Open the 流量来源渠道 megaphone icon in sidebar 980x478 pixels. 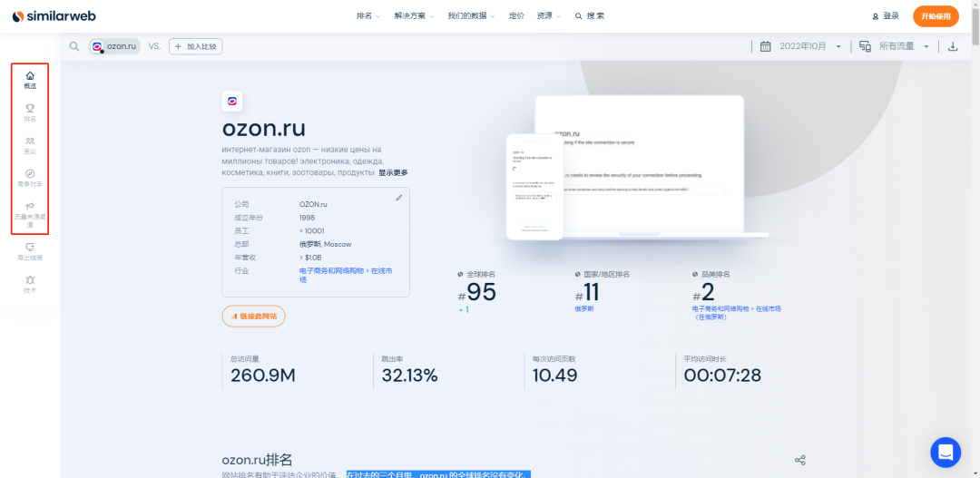[x=30, y=206]
